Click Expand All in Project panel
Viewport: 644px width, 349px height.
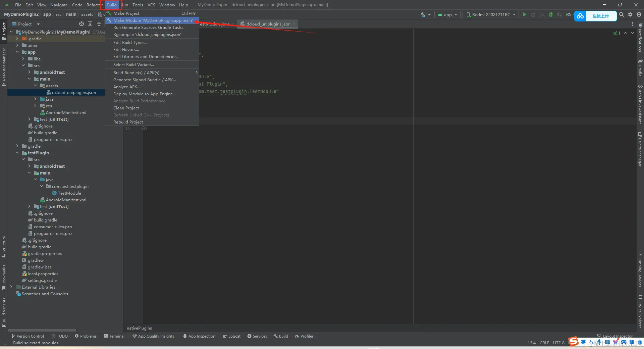(x=90, y=24)
